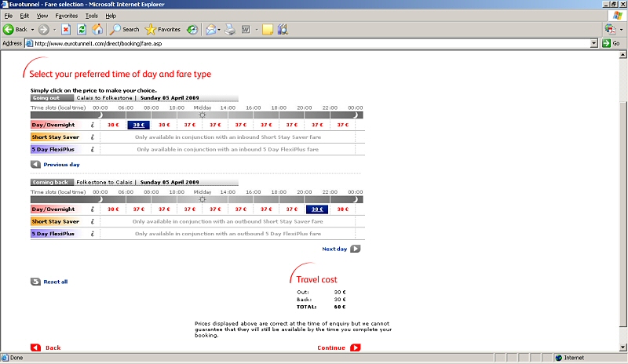This screenshot has height=364, width=628.
Task: Click the yellow Discuss note icon
Action: point(267,29)
